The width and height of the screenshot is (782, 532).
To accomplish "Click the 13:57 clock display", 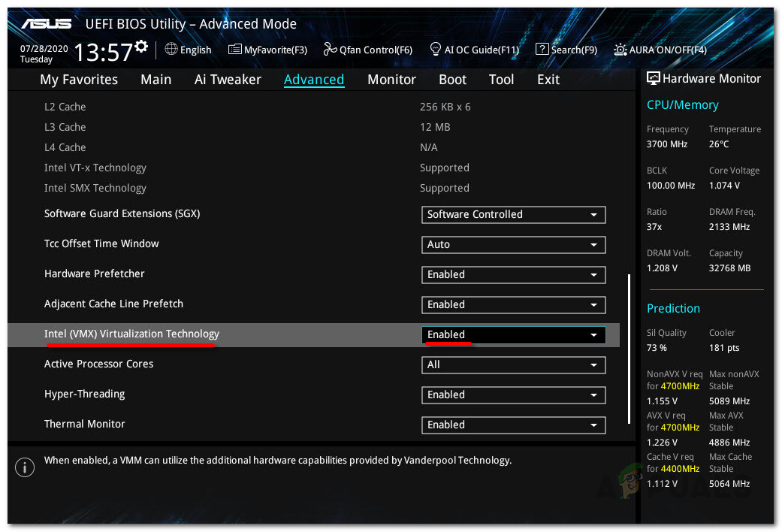I will coord(103,52).
